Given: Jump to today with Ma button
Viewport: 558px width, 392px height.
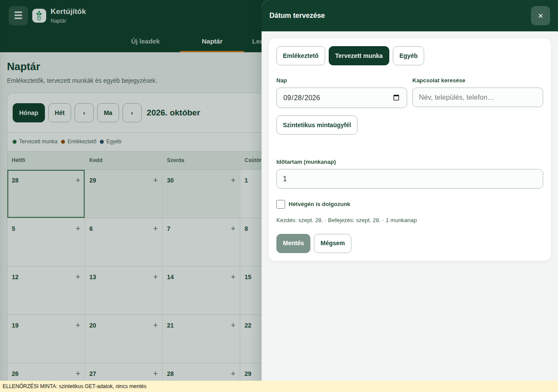Looking at the screenshot, I should click(108, 113).
